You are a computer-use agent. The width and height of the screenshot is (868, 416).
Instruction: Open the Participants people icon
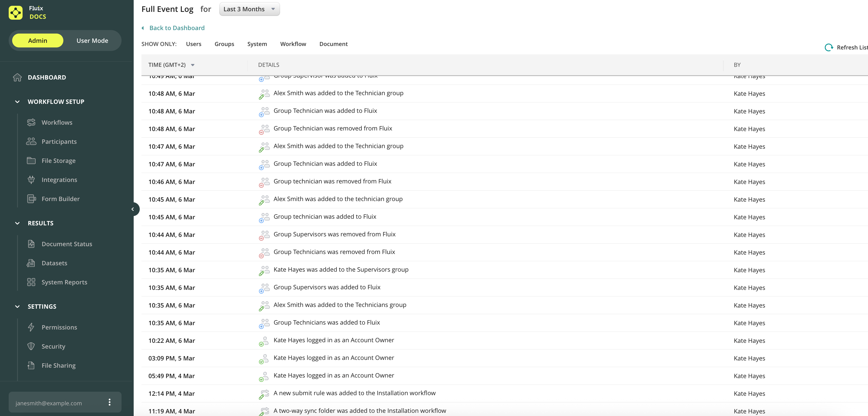(x=31, y=141)
